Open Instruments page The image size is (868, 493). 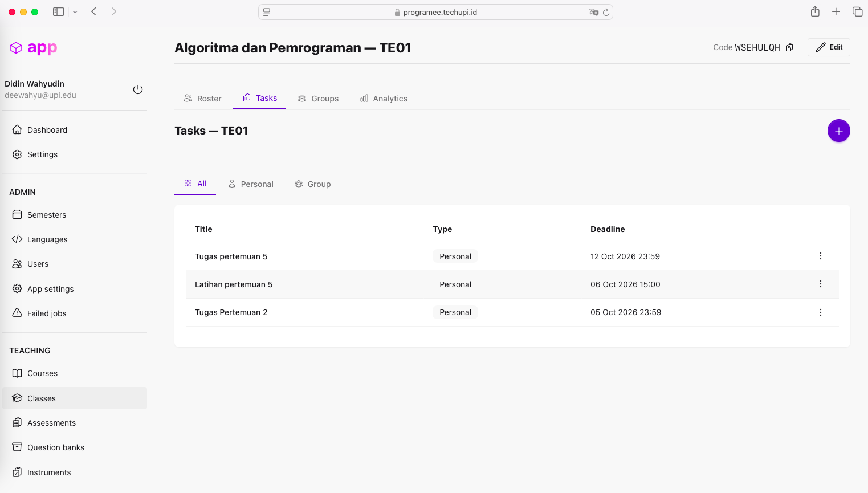[75, 472]
